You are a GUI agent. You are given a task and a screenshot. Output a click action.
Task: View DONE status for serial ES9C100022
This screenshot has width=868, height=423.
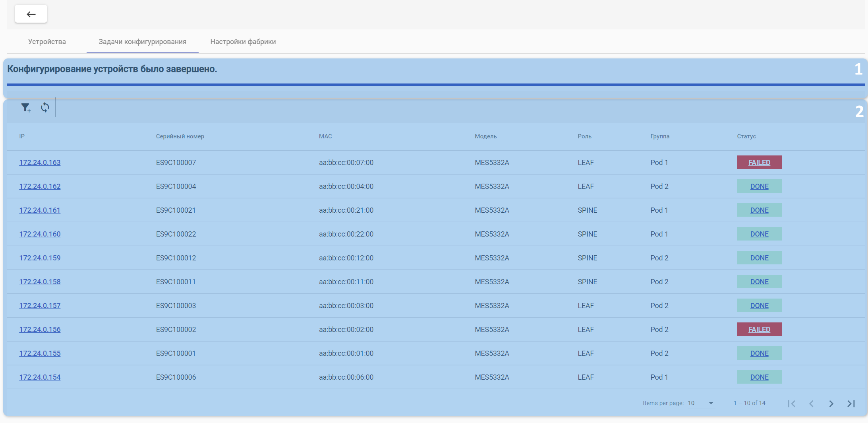(759, 234)
